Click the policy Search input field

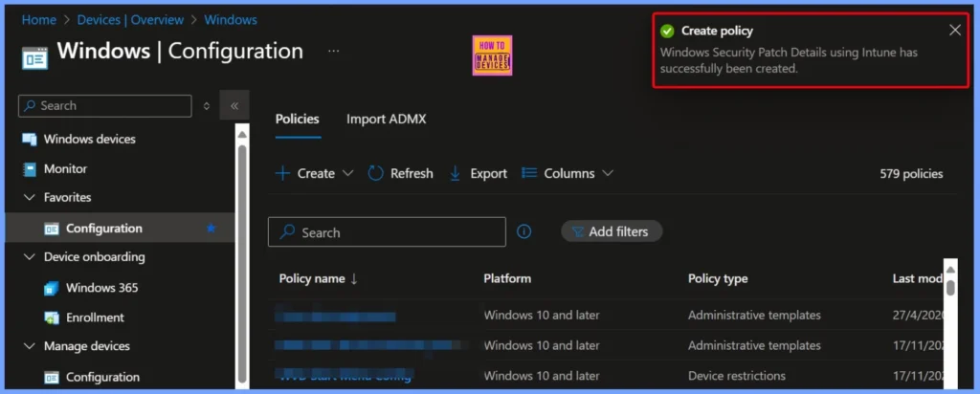point(387,232)
